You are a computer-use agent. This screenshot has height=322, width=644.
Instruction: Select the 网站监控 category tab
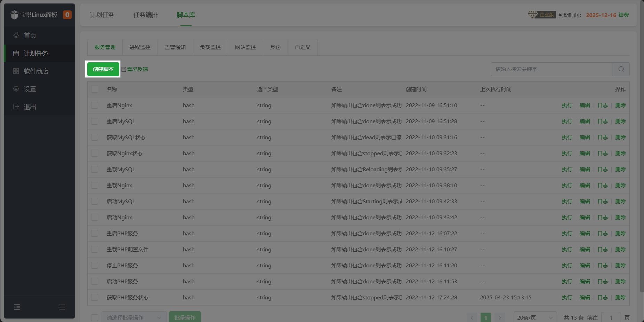[245, 47]
